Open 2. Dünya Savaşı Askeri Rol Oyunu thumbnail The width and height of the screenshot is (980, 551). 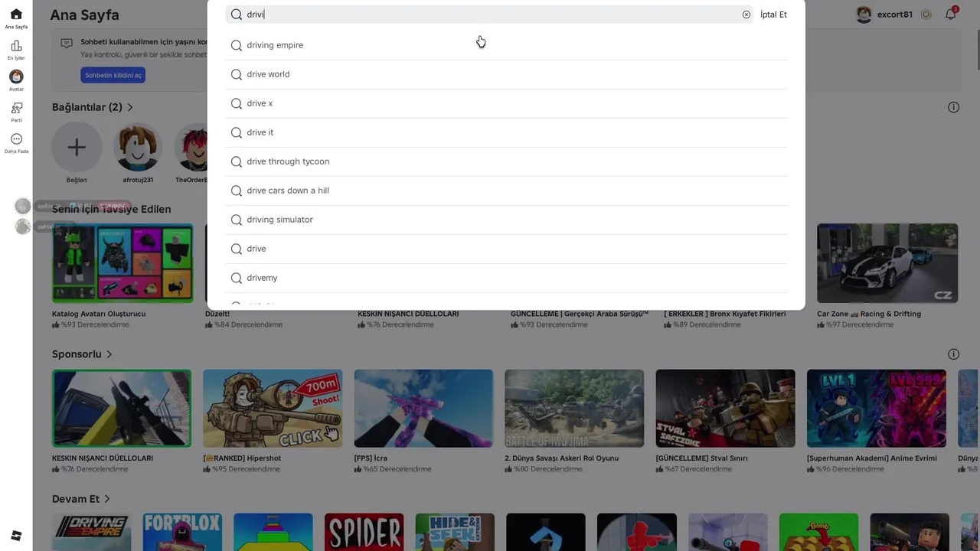tap(574, 409)
